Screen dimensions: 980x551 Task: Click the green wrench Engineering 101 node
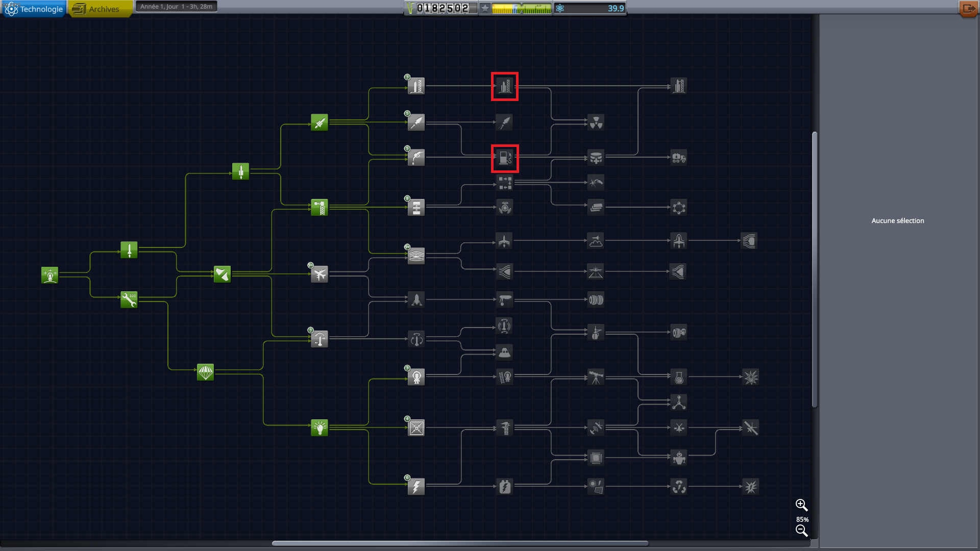[129, 299]
